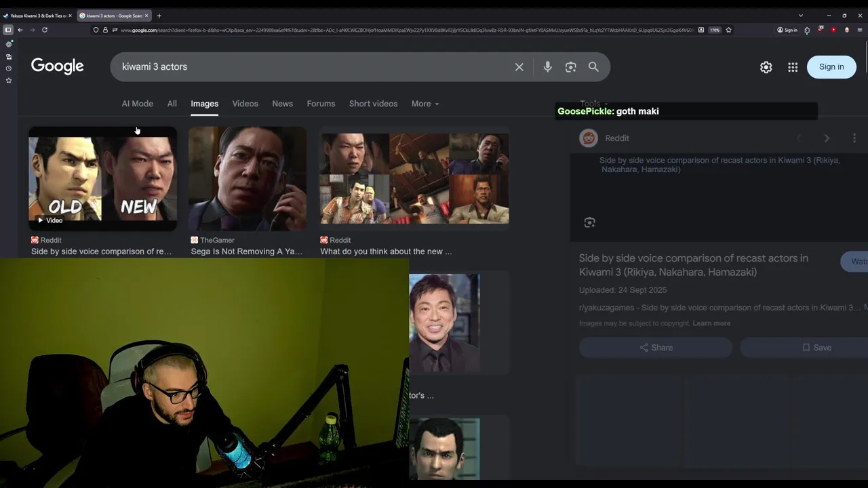Viewport: 868px width, 488px height.
Task: Switch to the Yakuza Kiwami 3 & Dark Ties tab
Action: coord(37,16)
